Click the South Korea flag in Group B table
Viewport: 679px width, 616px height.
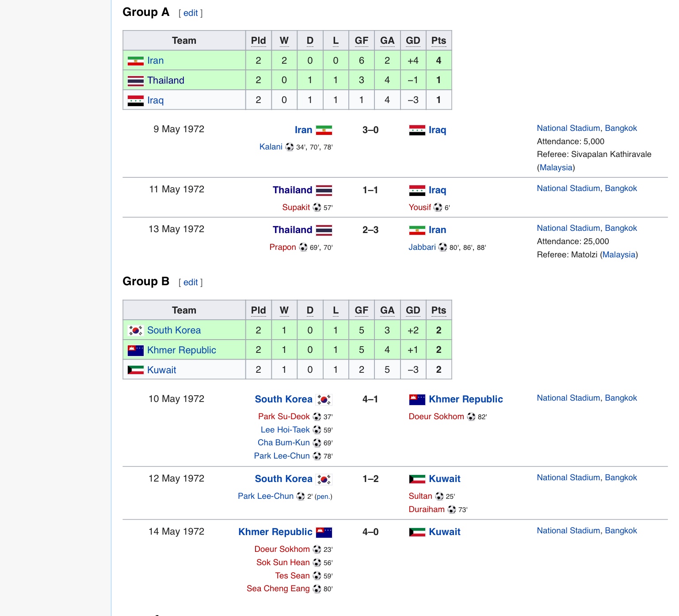[x=135, y=331]
